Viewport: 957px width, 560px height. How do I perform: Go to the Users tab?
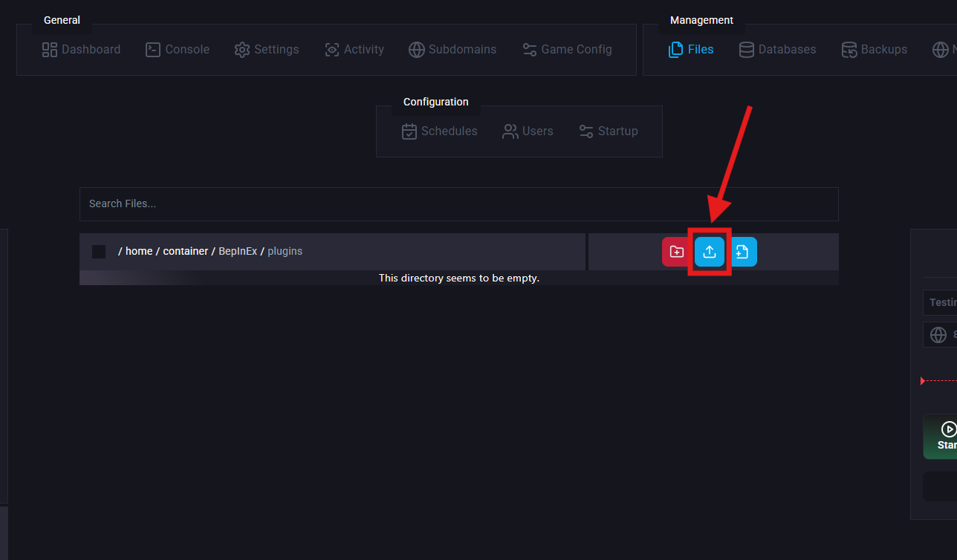pos(528,131)
